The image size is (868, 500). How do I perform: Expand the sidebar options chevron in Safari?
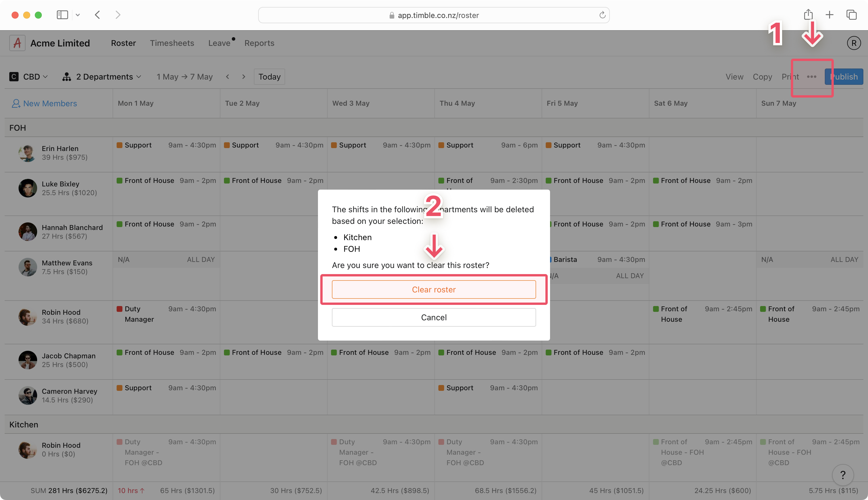coord(78,15)
